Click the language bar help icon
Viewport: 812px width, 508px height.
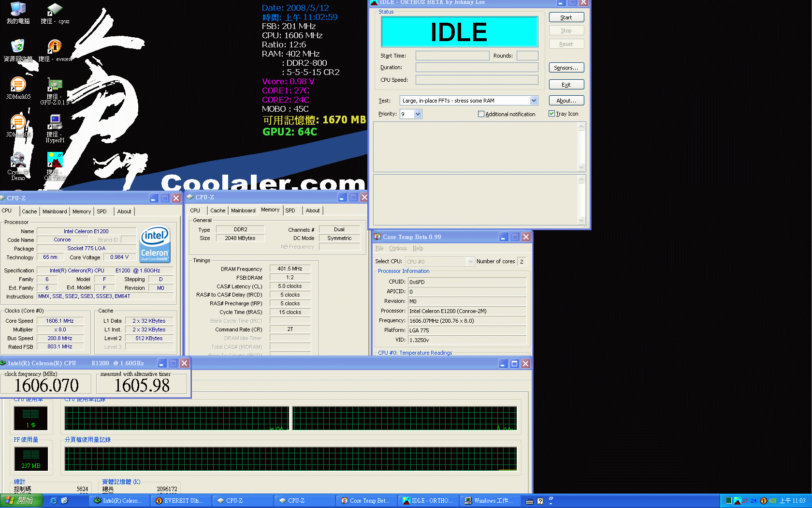(x=540, y=501)
